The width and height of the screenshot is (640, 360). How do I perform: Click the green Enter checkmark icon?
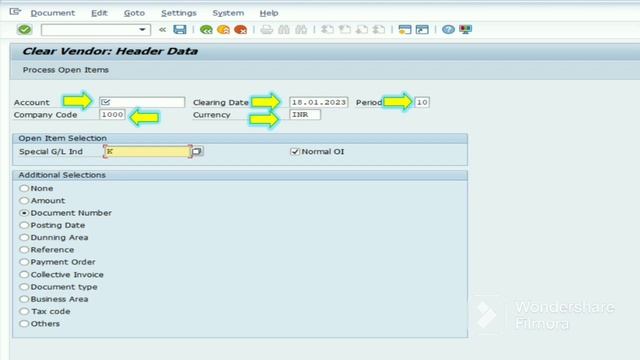tap(24, 29)
